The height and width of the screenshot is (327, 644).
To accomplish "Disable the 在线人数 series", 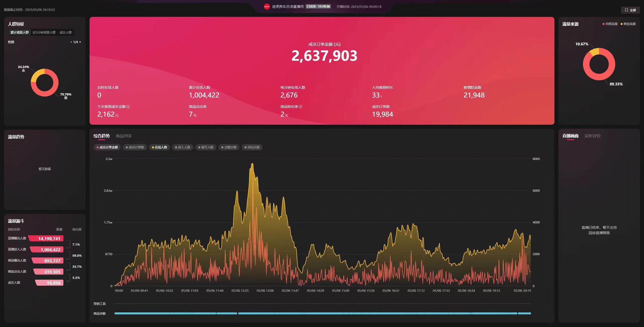I will (159, 147).
